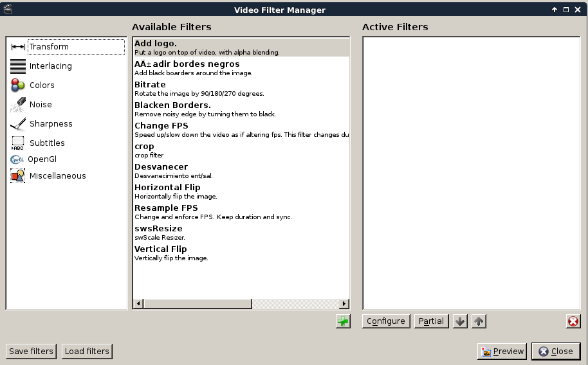
Task: Shade window with title bar up arrow
Action: click(555, 10)
